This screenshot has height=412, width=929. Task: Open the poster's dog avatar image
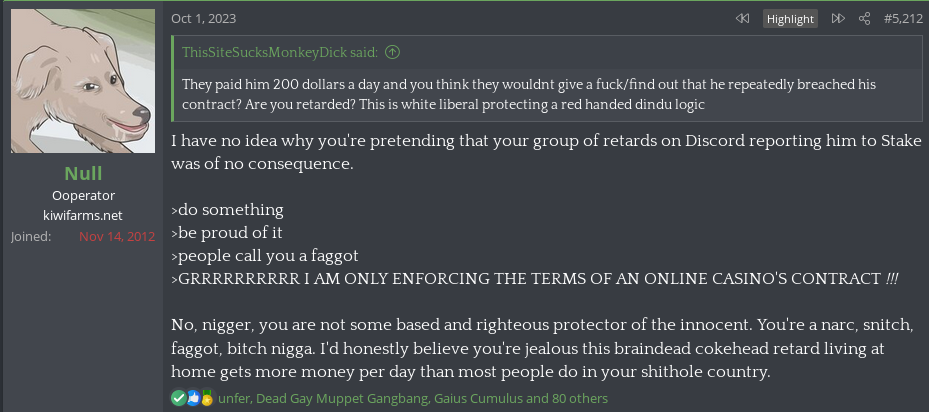[x=83, y=81]
